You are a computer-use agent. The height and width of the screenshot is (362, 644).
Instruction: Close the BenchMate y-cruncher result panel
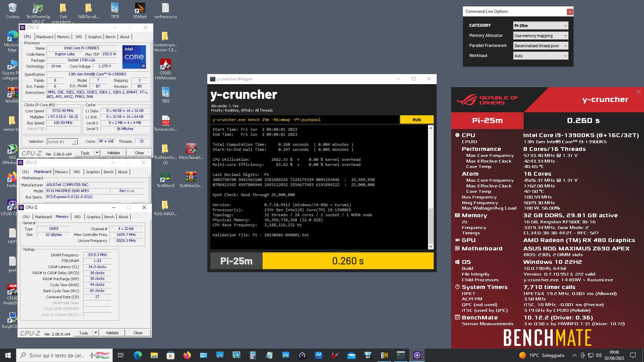[x=638, y=92]
